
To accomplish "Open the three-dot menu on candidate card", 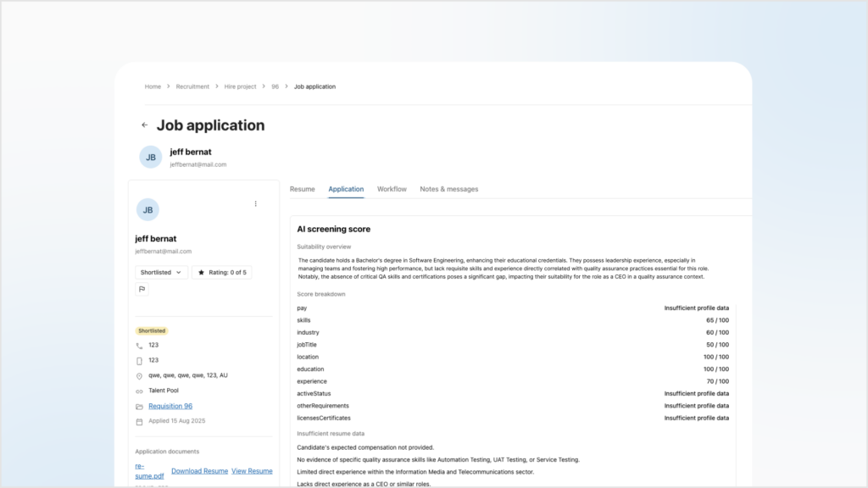I will click(256, 203).
